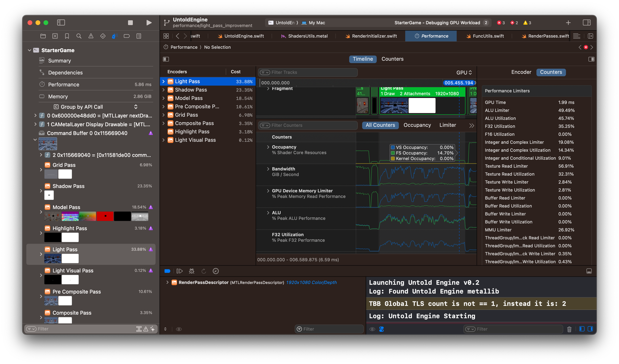The height and width of the screenshot is (364, 619).
Task: Toggle the inspector sidebar on right
Action: (x=587, y=23)
